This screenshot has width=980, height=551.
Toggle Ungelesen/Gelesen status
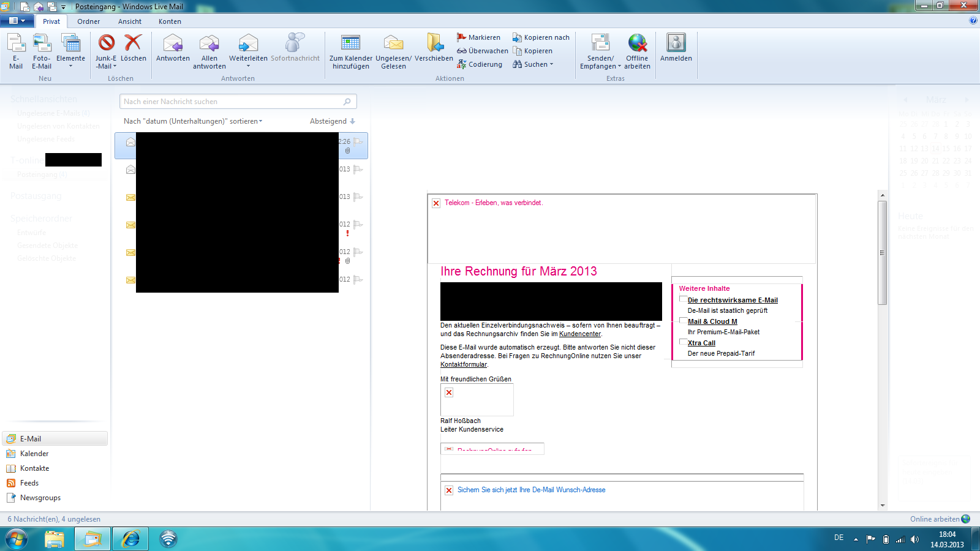(x=393, y=51)
